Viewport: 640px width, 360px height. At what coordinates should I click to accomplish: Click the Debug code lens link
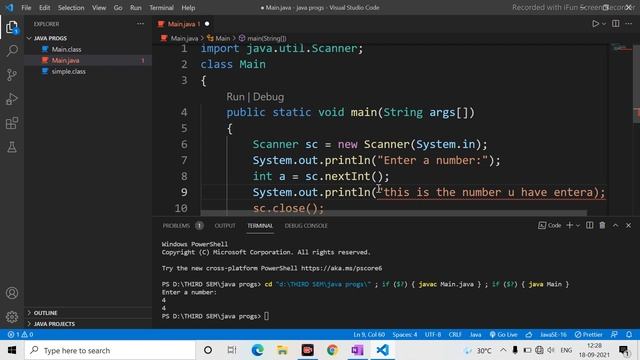[268, 97]
